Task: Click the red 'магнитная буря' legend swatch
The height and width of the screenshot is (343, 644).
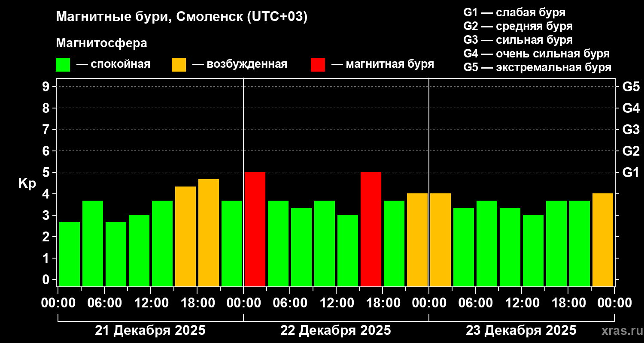Action: (318, 65)
